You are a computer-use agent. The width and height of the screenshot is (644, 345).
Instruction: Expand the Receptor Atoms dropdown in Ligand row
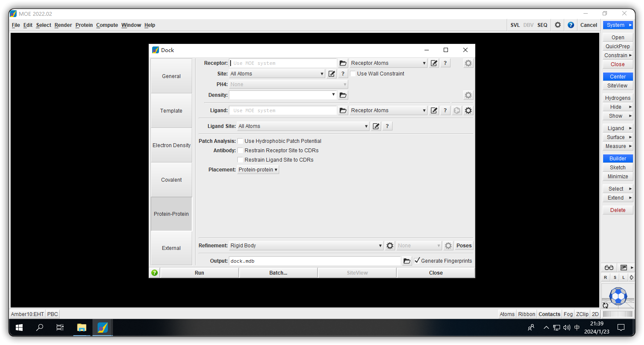click(388, 110)
